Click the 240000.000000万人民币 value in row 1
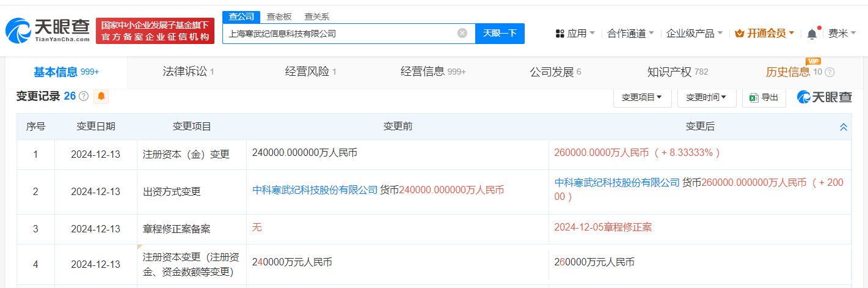Viewport: 868px width, 288px height. 304,152
